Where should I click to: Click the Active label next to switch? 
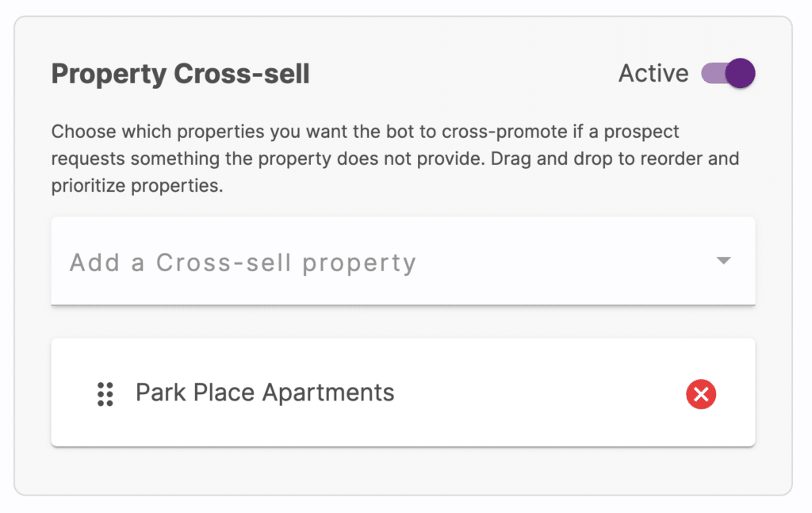click(653, 73)
